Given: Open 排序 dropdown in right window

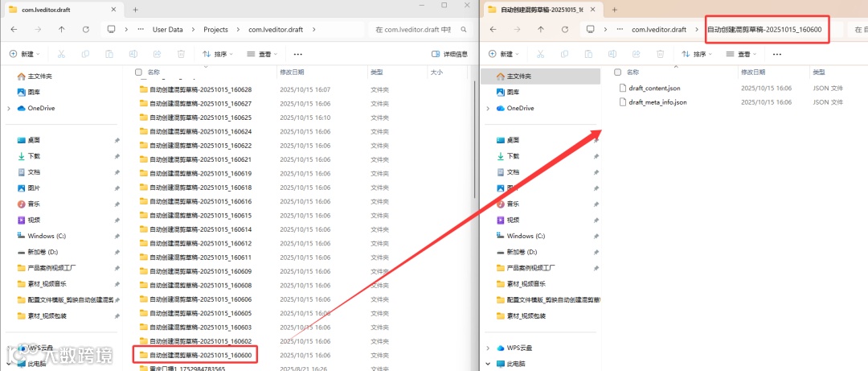Looking at the screenshot, I should (697, 54).
